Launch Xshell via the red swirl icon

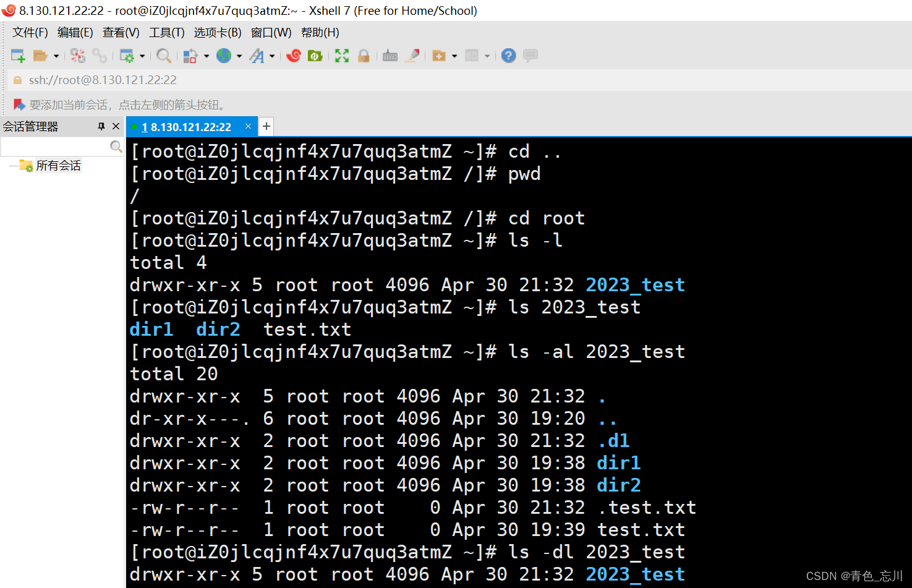(x=294, y=56)
